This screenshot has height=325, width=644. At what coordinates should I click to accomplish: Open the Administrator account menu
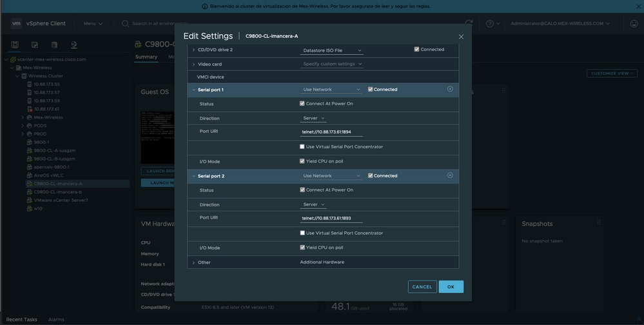pos(560,23)
